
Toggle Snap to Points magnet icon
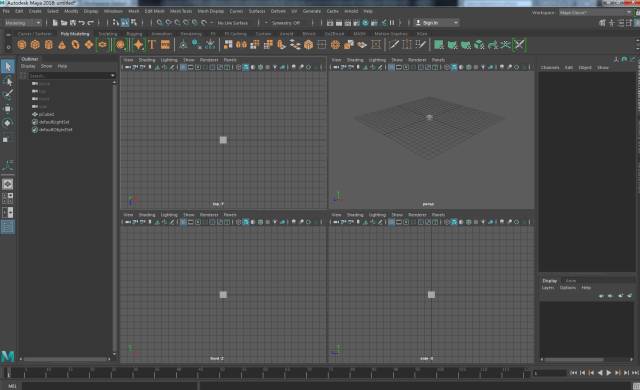pos(177,23)
